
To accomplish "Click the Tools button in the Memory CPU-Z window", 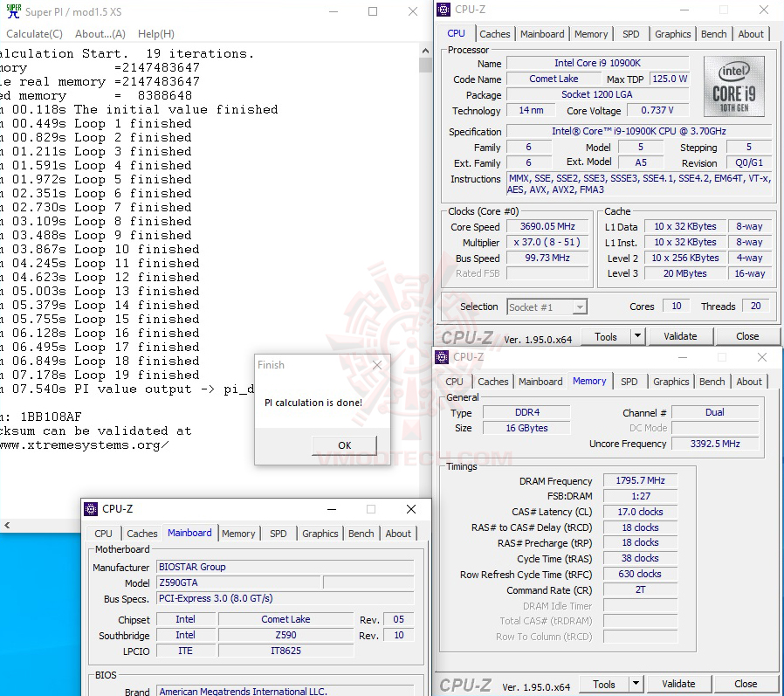I will click(x=603, y=684).
